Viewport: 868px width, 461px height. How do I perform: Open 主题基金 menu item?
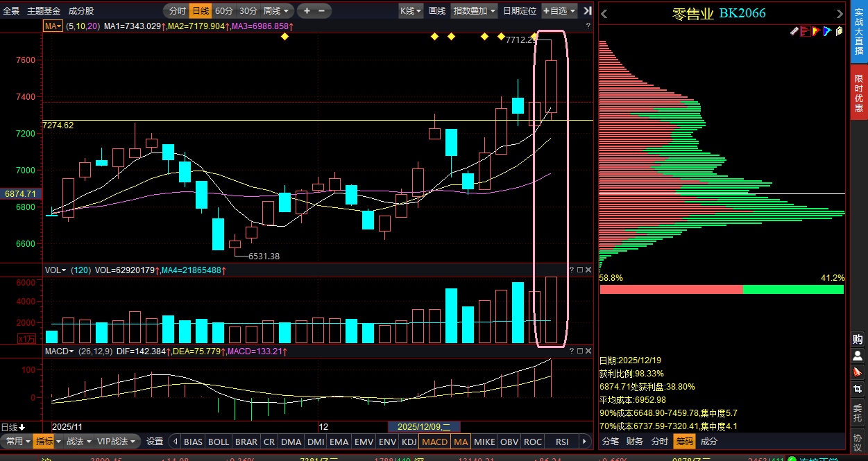tap(44, 10)
